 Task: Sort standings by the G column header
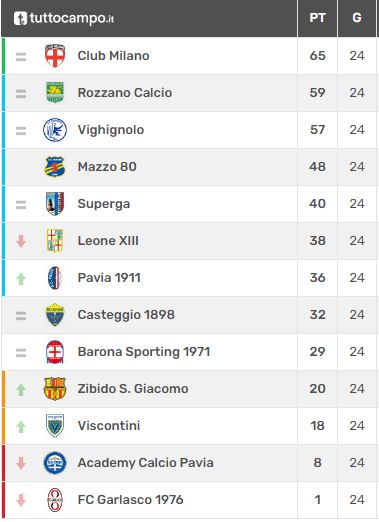tap(357, 18)
